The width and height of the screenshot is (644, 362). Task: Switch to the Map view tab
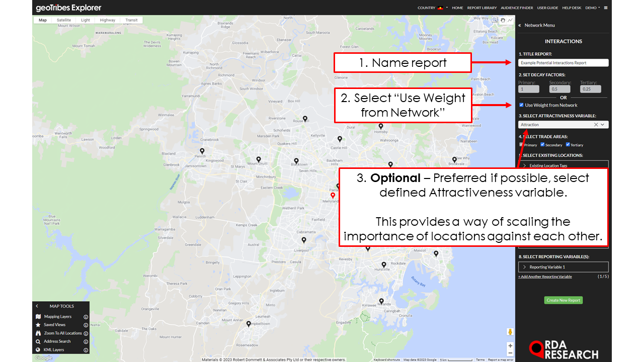(x=43, y=20)
